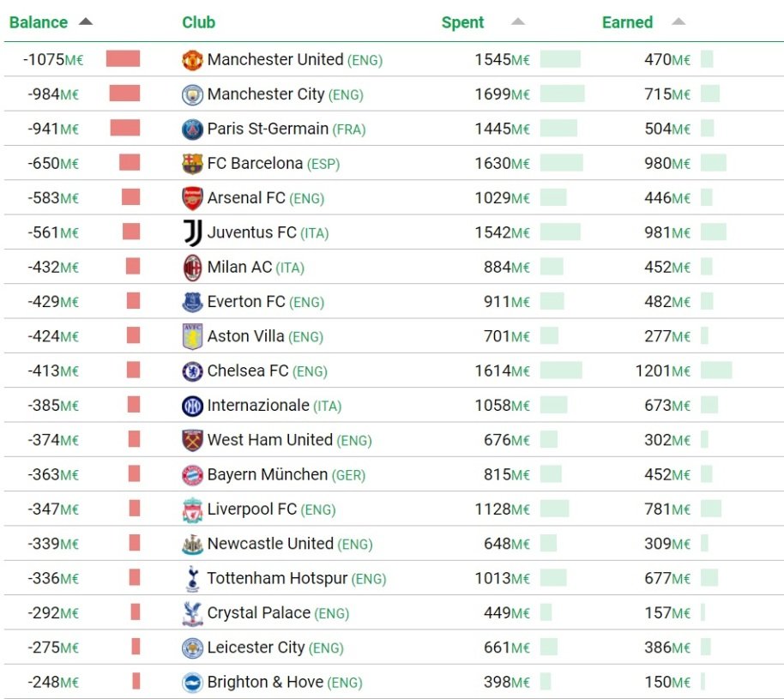Viewport: 784px width, 699px height.
Task: Click the Club column header
Action: click(199, 22)
